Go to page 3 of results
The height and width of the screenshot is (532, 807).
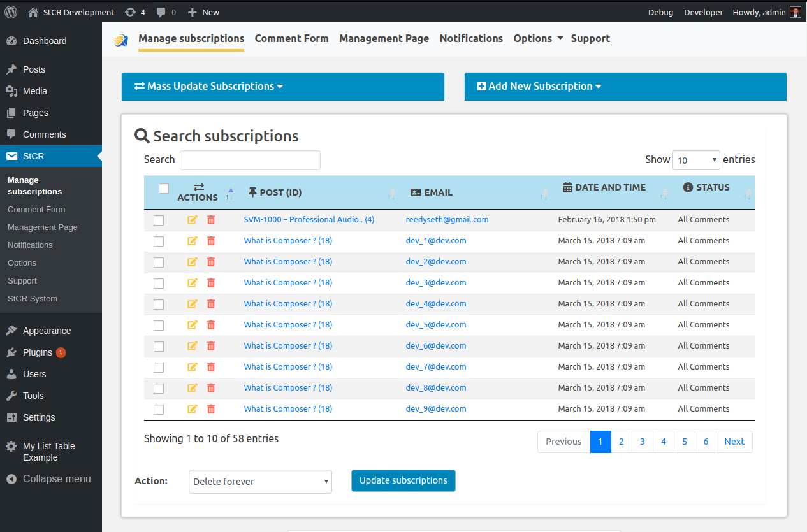tap(642, 442)
